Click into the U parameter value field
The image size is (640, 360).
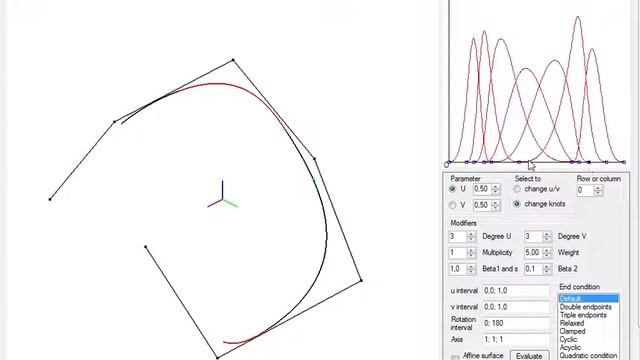[482, 189]
